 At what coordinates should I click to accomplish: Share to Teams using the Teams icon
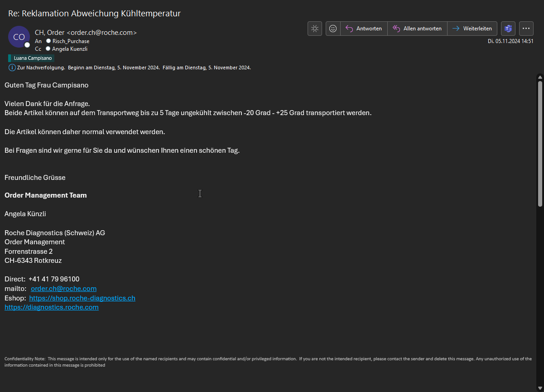pos(508,29)
